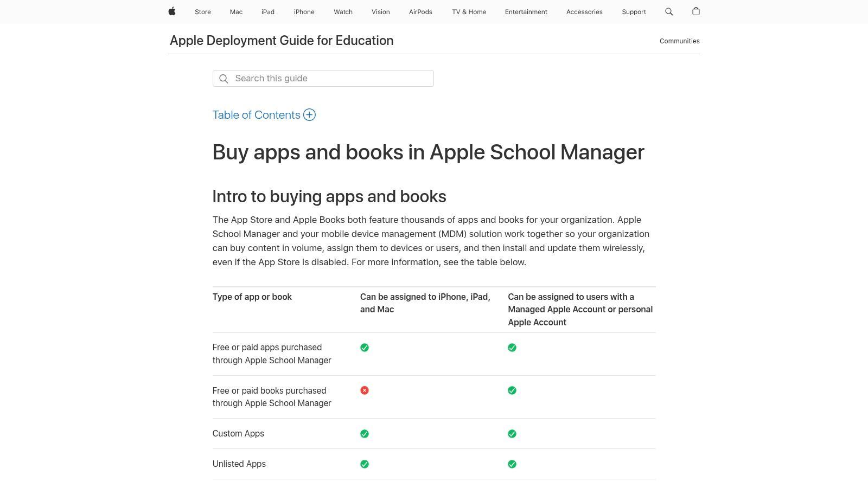
Task: Click the red X icon for books on iPhone column
Action: coord(364,390)
